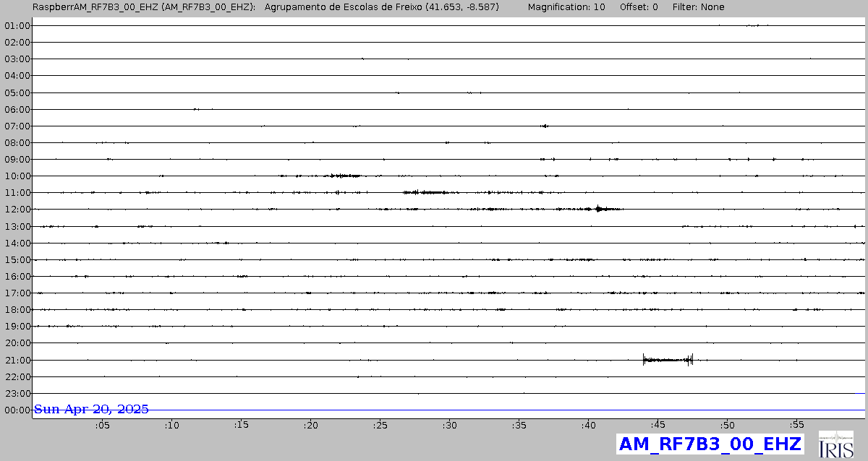This screenshot has height=461, width=868.
Task: Click the 21:00 hour label
Action: [17, 360]
